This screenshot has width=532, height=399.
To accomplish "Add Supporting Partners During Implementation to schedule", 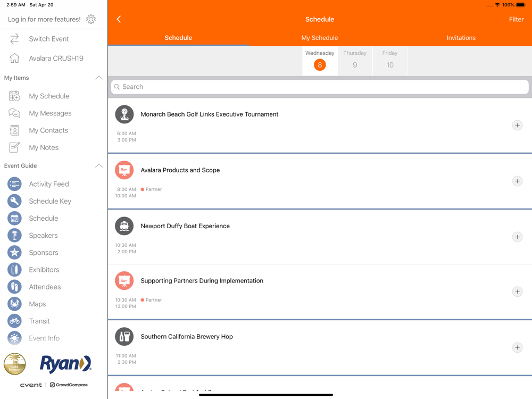I will [x=517, y=292].
